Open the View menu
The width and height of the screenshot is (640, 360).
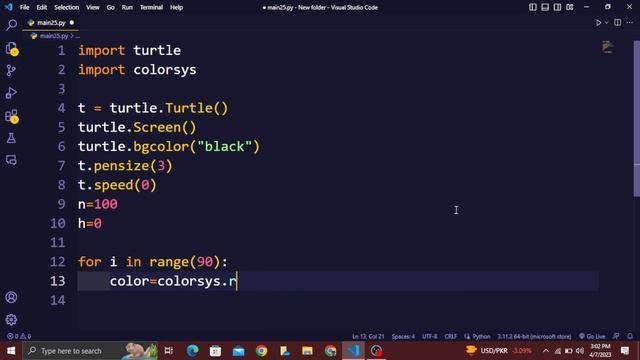click(x=93, y=7)
